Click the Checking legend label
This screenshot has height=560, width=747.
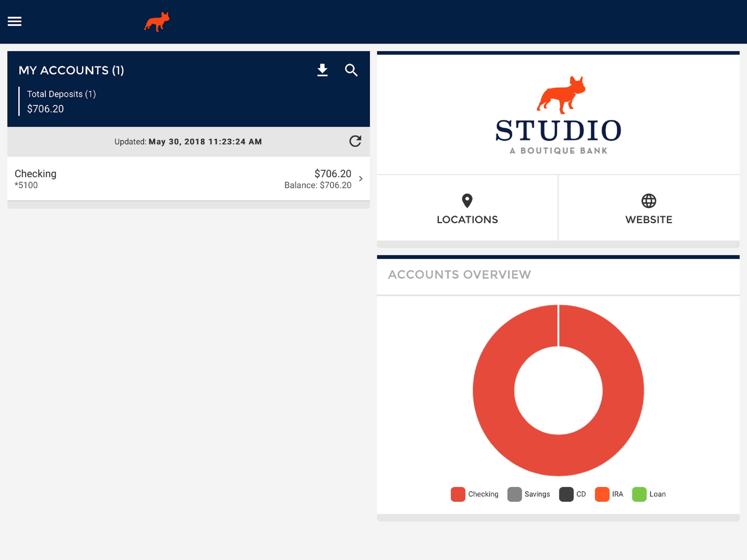[x=483, y=494]
